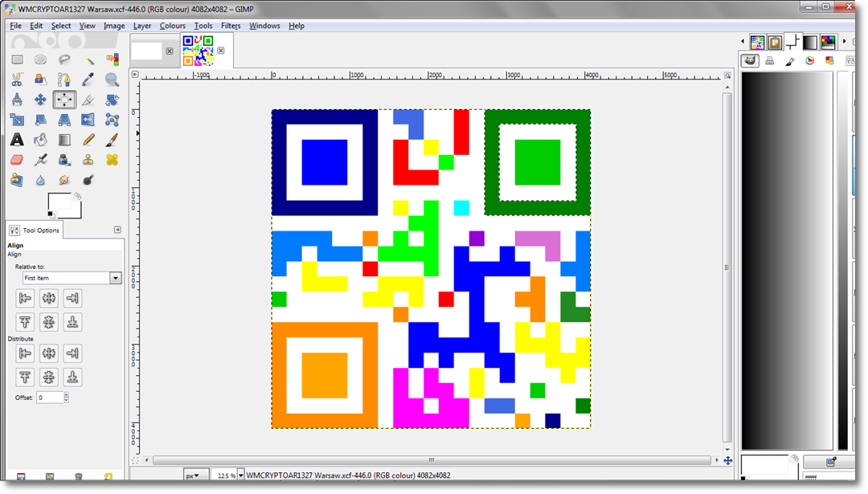Click the horizontal canvas scrollbar
The width and height of the screenshot is (868, 494).
pos(432,459)
